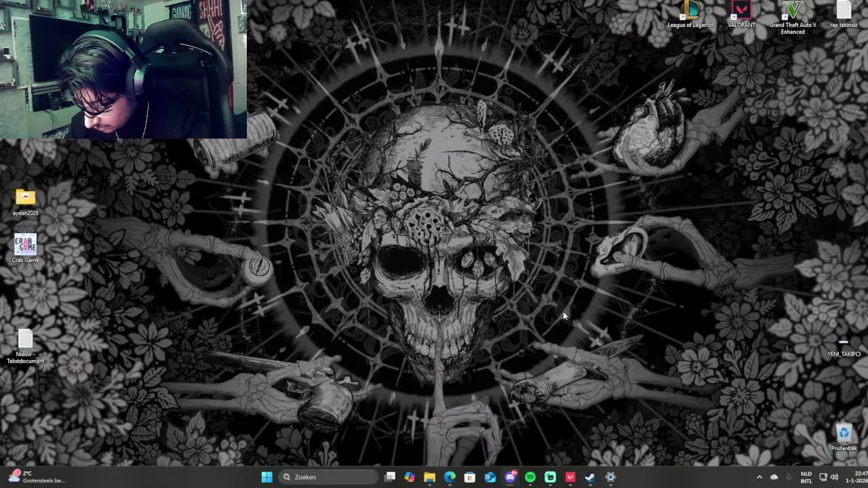Open Task View from the taskbar
Screen dimensions: 868x488
(390, 477)
